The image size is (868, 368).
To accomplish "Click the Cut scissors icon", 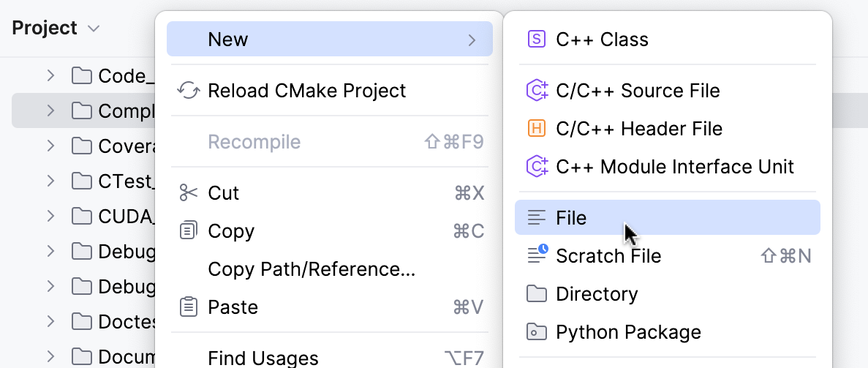I will pos(189,193).
